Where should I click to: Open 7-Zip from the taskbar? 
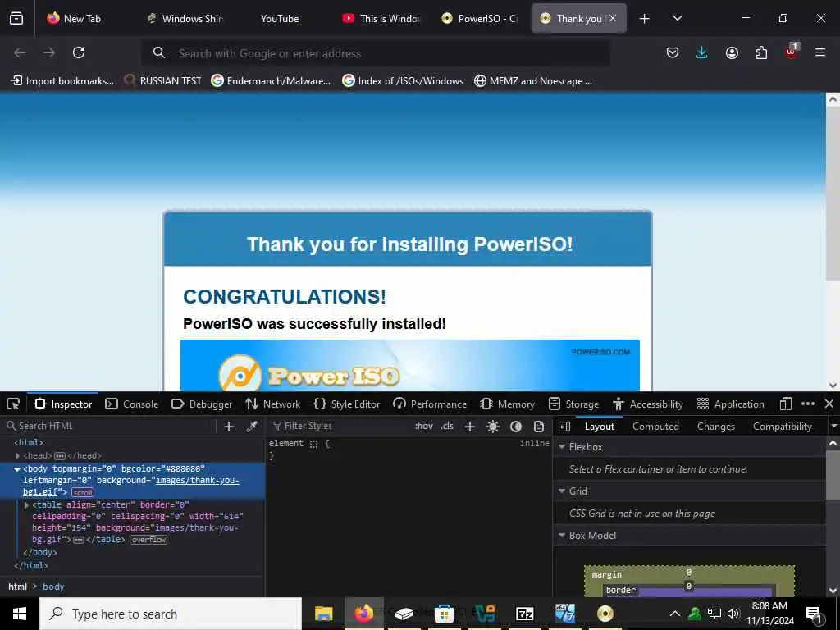pos(524,614)
